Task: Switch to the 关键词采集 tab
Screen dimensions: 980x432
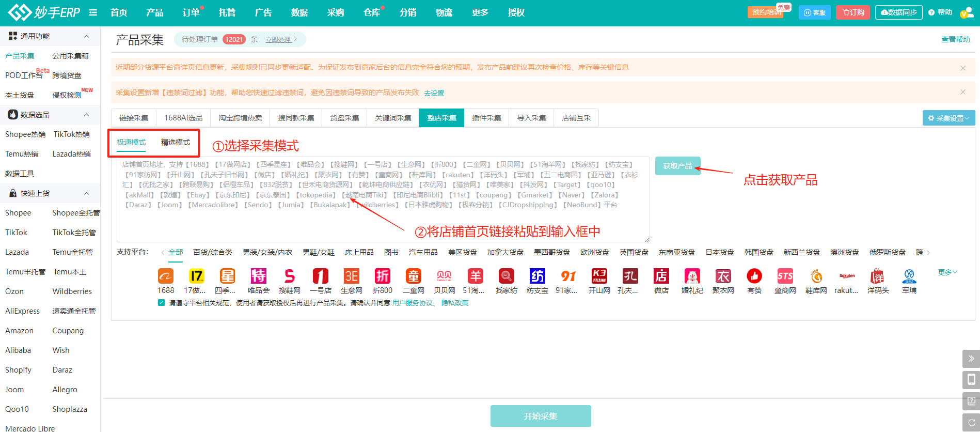Action: click(393, 118)
